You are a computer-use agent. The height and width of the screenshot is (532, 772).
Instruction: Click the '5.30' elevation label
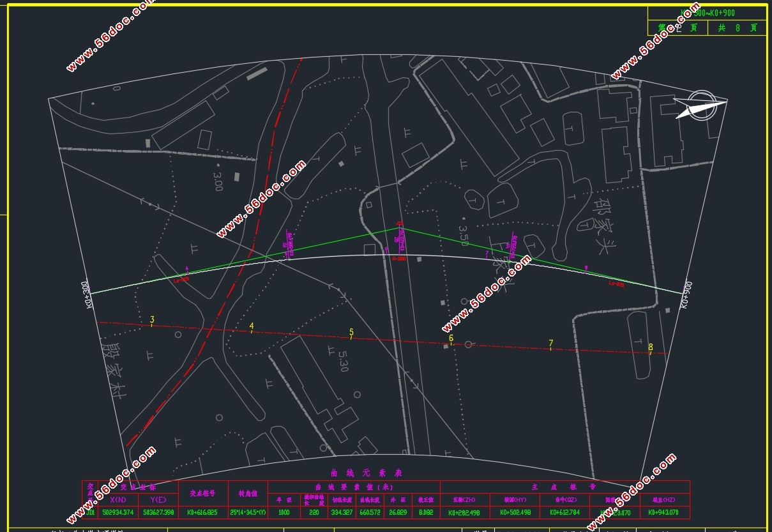343,361
